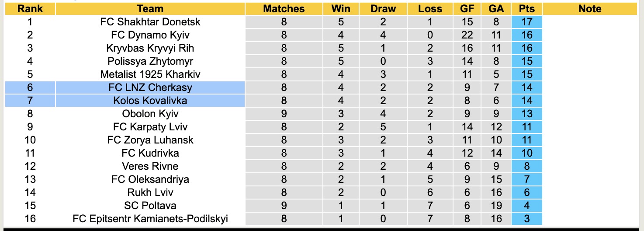
Task: Click the Note column header
Action: 589,9
